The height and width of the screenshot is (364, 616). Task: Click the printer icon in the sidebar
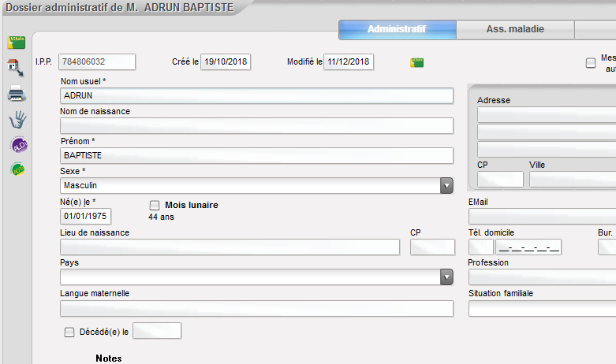[x=17, y=95]
